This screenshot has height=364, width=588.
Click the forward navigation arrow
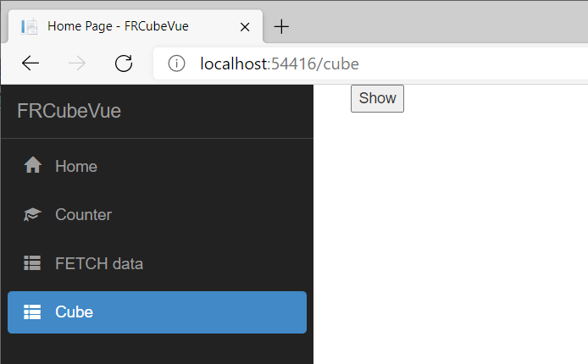77,63
